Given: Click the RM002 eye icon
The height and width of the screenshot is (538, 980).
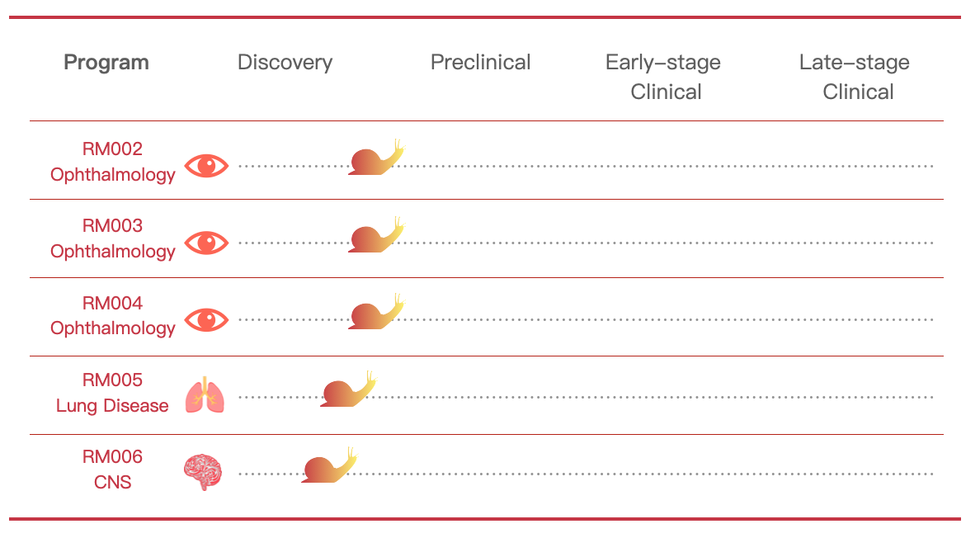Looking at the screenshot, I should tap(206, 166).
